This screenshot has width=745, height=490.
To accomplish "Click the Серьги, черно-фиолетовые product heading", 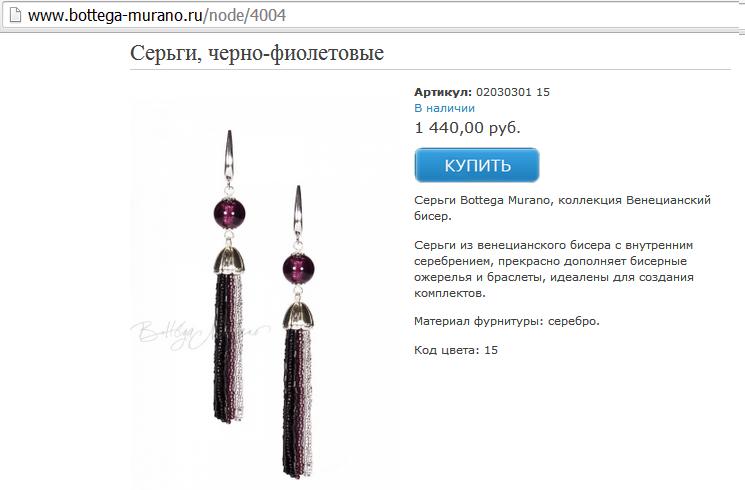I will 257,53.
